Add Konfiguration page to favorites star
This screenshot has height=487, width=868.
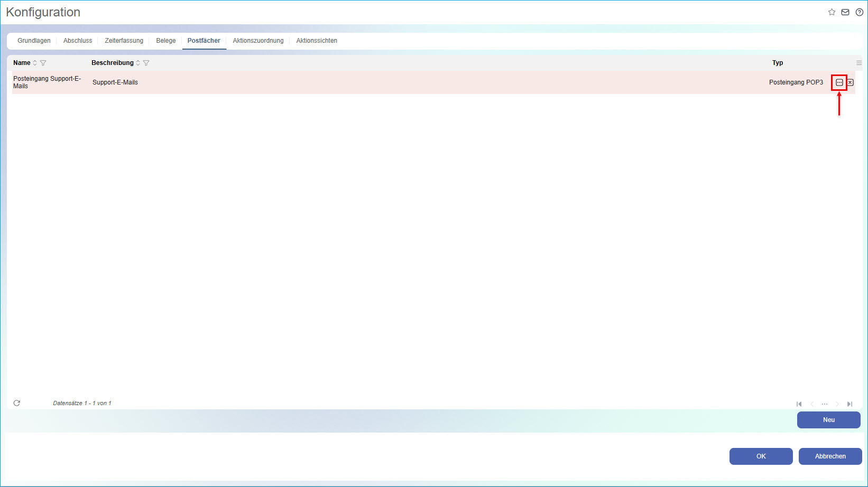(x=832, y=12)
